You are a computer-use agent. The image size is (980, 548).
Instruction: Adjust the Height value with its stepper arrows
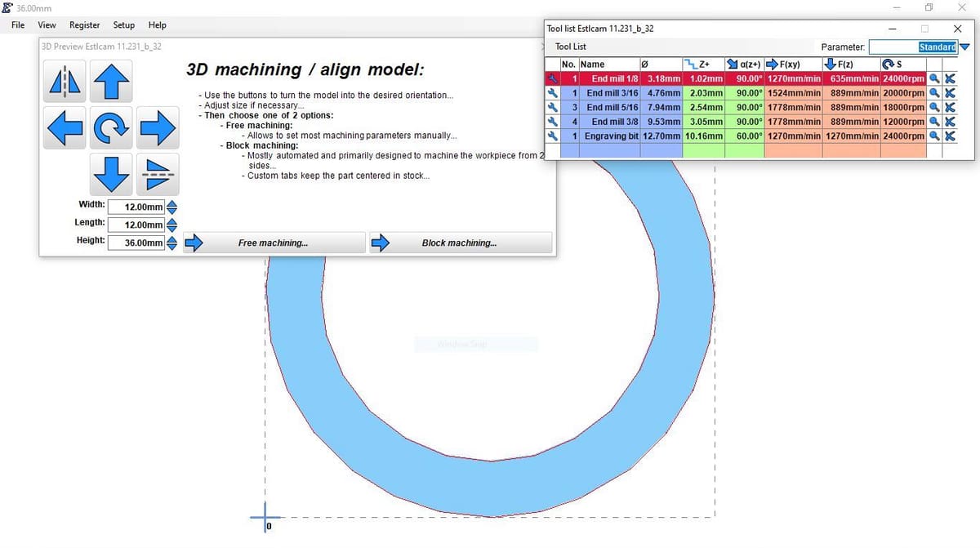coord(171,243)
